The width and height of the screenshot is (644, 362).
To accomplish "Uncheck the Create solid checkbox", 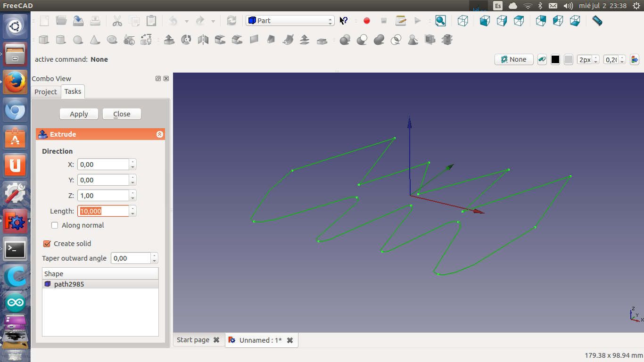I will 47,244.
